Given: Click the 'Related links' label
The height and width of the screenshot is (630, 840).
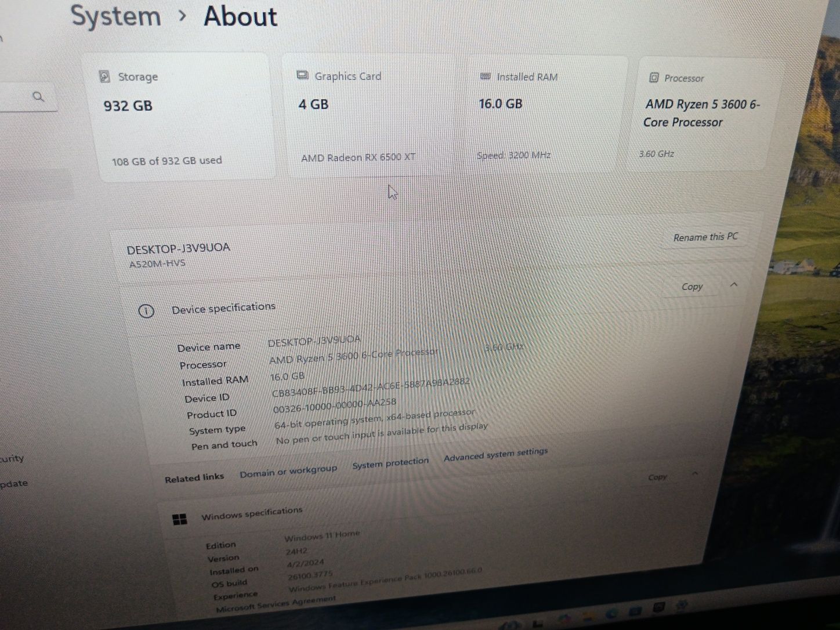Looking at the screenshot, I should tap(194, 478).
